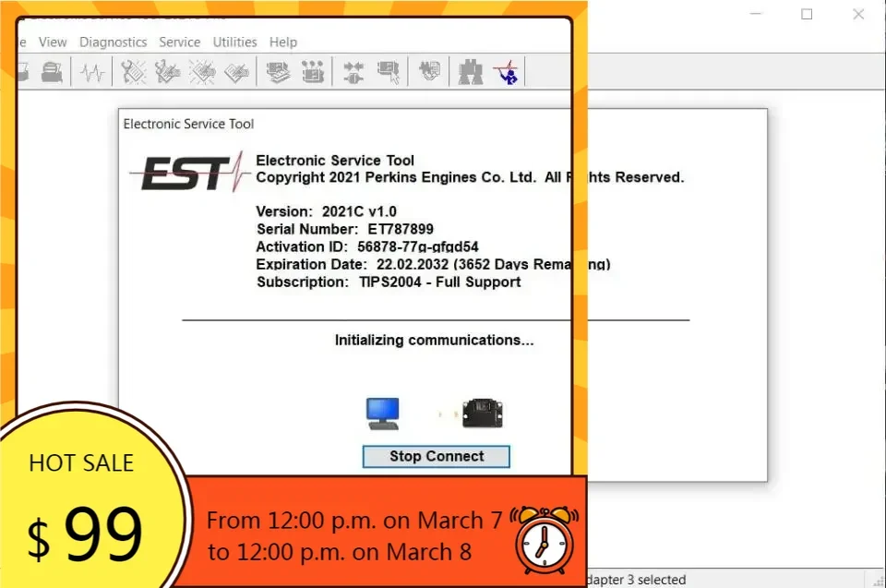Open Active Diagnostic Codes stethoscope icon

133,72
